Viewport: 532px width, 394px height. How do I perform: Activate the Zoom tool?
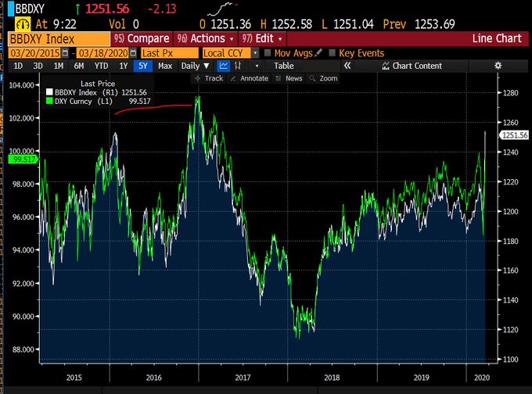[x=324, y=78]
